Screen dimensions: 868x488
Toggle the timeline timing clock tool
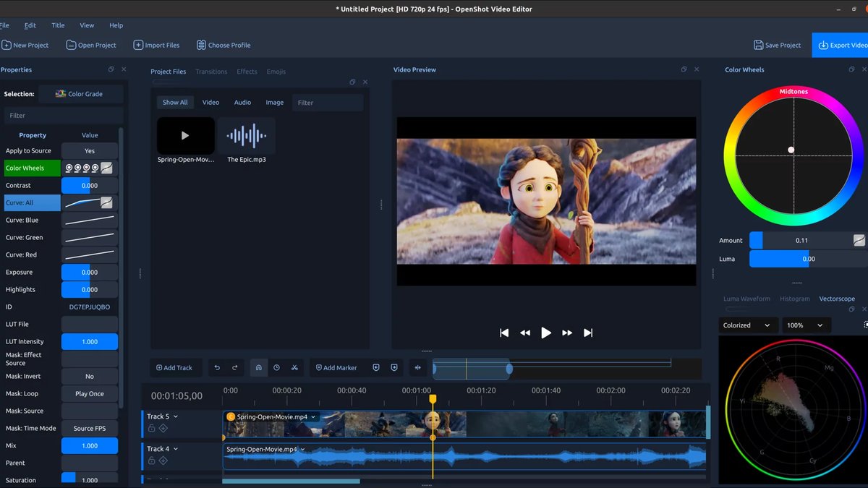276,367
